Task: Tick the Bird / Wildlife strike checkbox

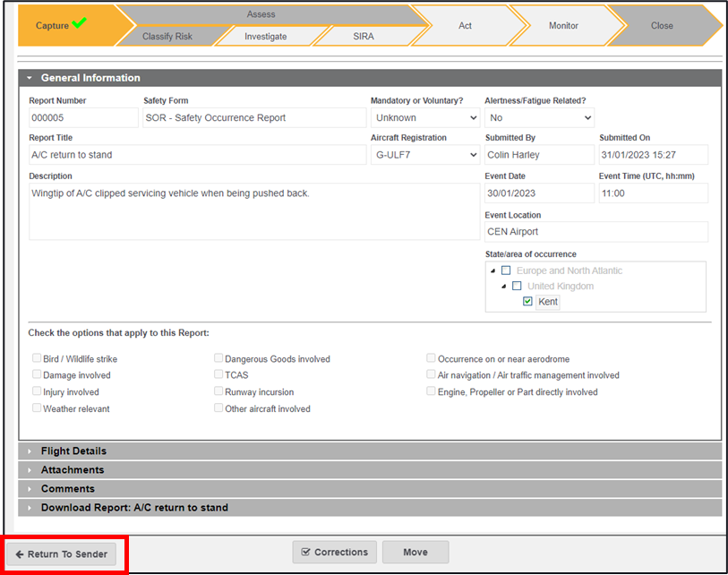Action: pyautogui.click(x=37, y=359)
